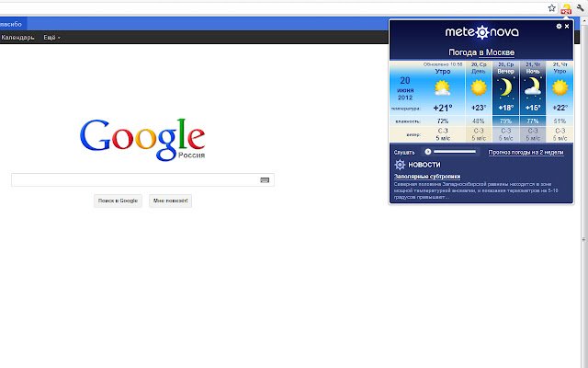Bookmark page with the star icon
Viewport: 588px width, 368px height.
pos(551,8)
